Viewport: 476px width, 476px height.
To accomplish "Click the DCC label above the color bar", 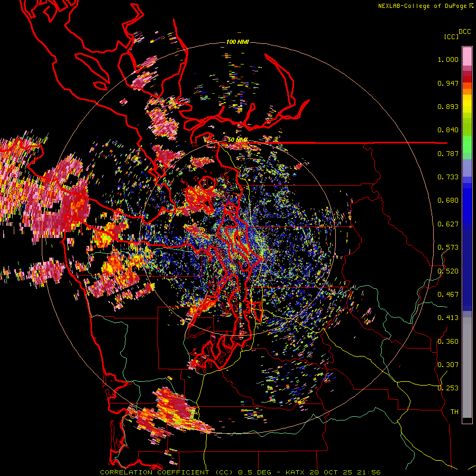I will pos(465,32).
